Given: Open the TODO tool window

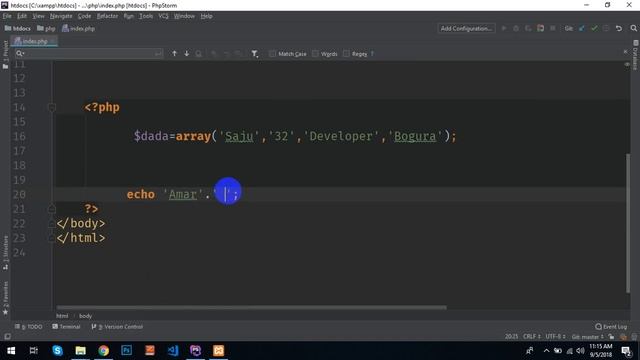Looking at the screenshot, I should click(29, 327).
